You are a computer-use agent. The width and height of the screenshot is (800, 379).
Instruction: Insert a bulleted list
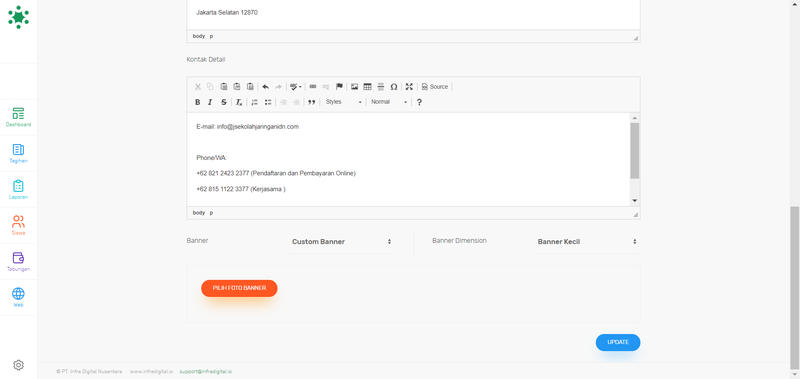point(267,102)
